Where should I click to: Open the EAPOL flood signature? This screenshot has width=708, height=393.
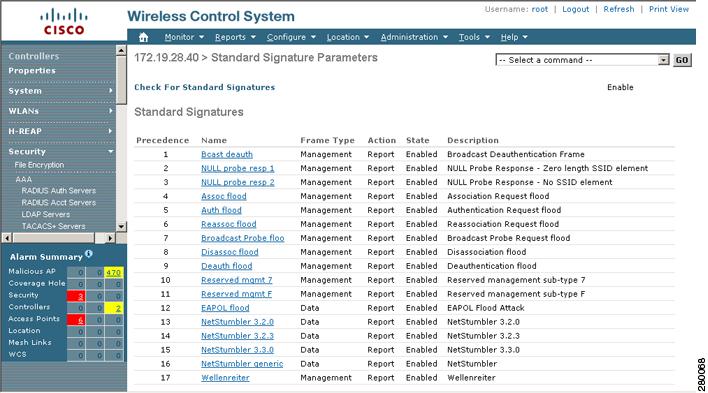pyautogui.click(x=225, y=308)
